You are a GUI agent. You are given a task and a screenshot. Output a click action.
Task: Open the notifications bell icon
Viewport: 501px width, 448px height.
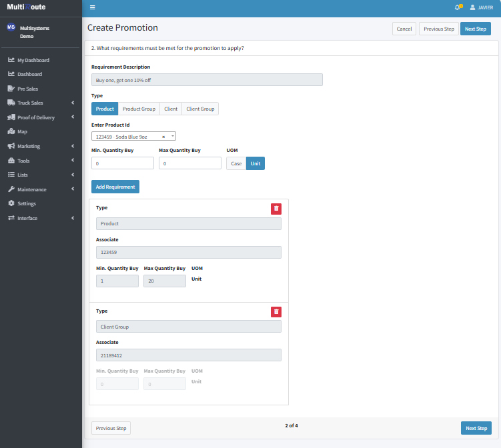click(457, 7)
